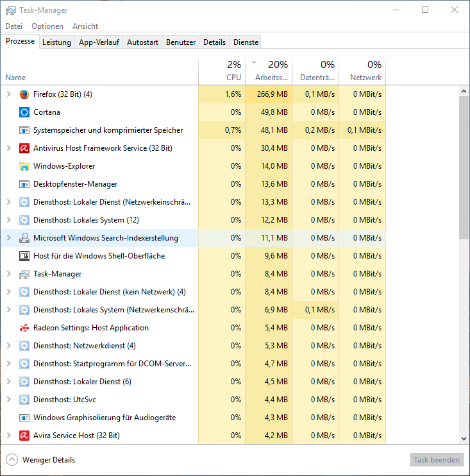Click the Avira Service Host icon

[24, 436]
